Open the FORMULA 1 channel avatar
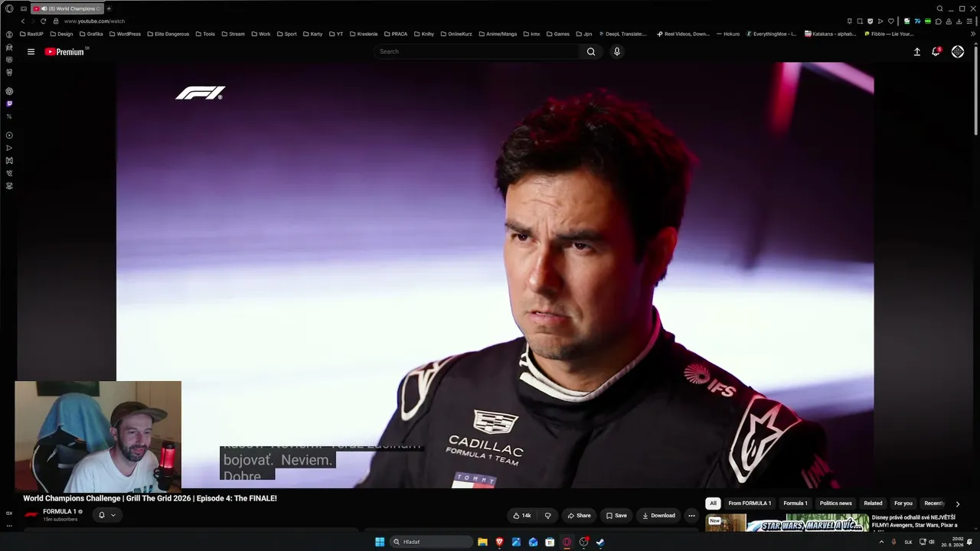 click(x=31, y=514)
